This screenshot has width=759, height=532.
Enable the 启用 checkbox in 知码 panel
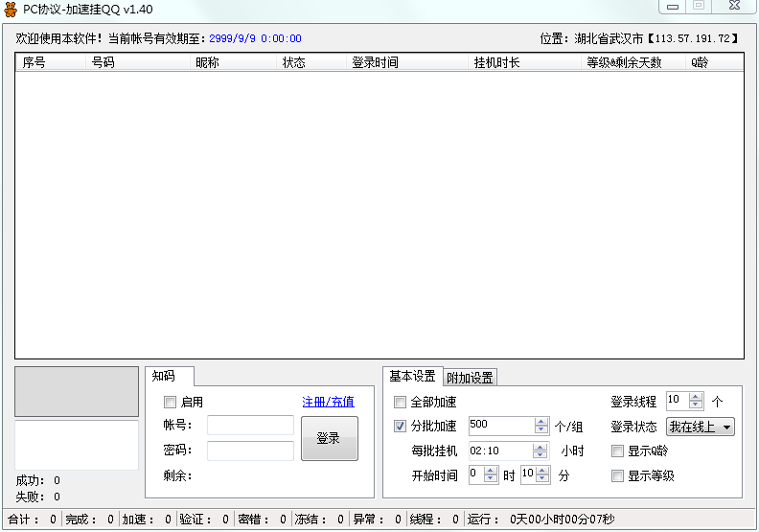click(x=171, y=402)
